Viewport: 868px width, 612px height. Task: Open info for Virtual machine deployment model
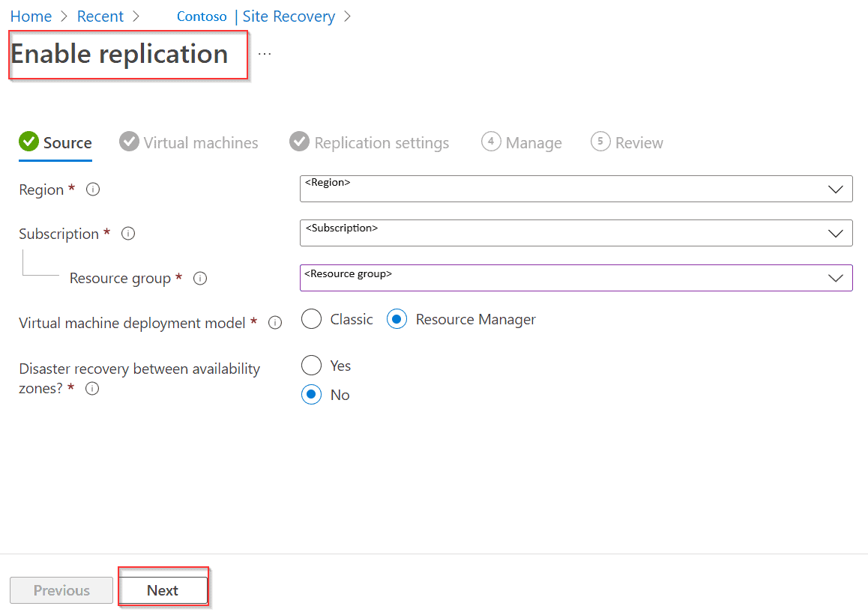click(x=274, y=322)
